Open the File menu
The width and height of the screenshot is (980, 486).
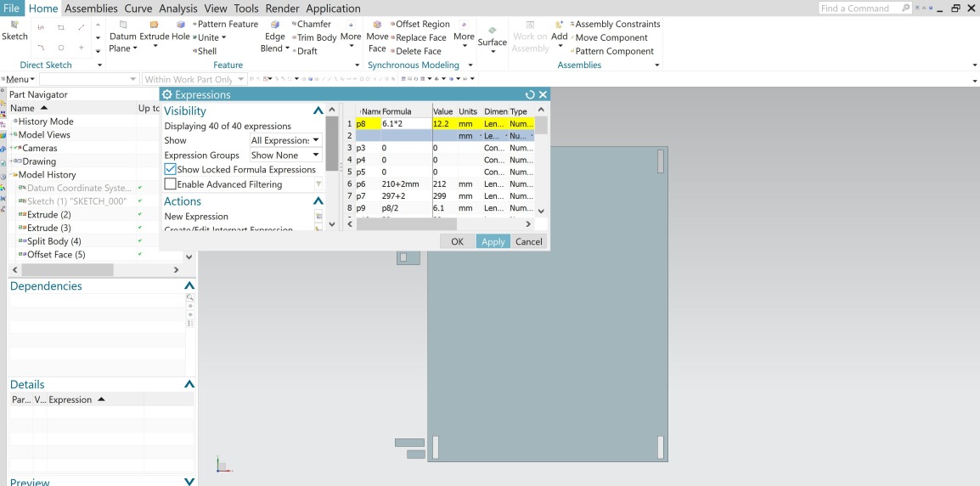[13, 8]
